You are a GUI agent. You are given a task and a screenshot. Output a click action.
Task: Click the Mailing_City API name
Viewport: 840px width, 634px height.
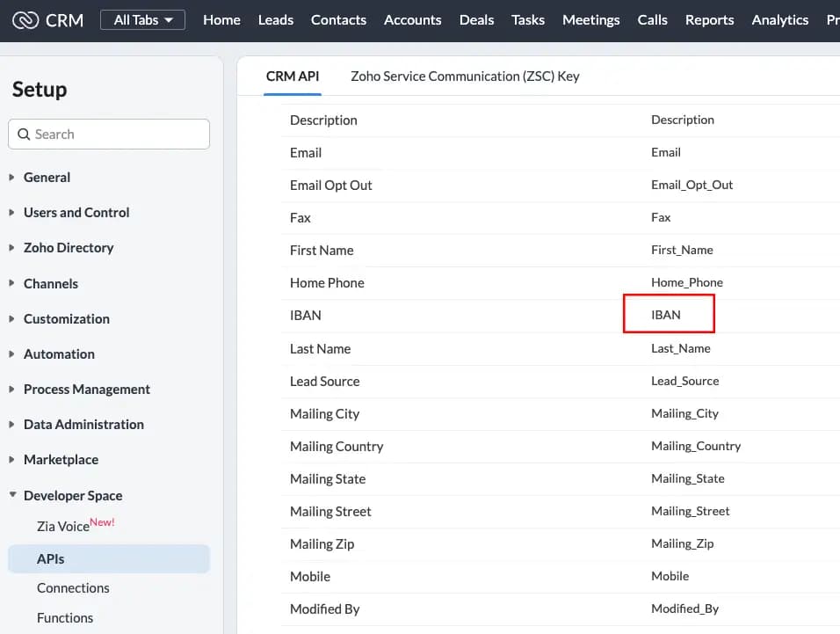(x=684, y=414)
